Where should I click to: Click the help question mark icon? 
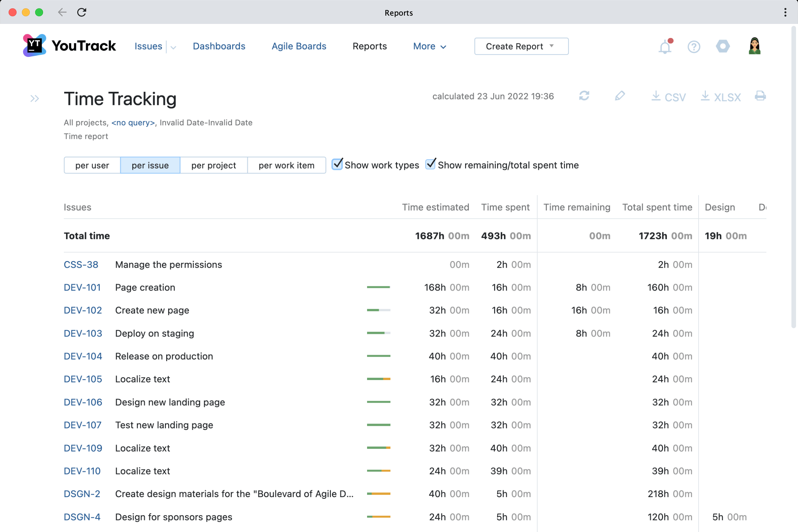click(x=694, y=46)
